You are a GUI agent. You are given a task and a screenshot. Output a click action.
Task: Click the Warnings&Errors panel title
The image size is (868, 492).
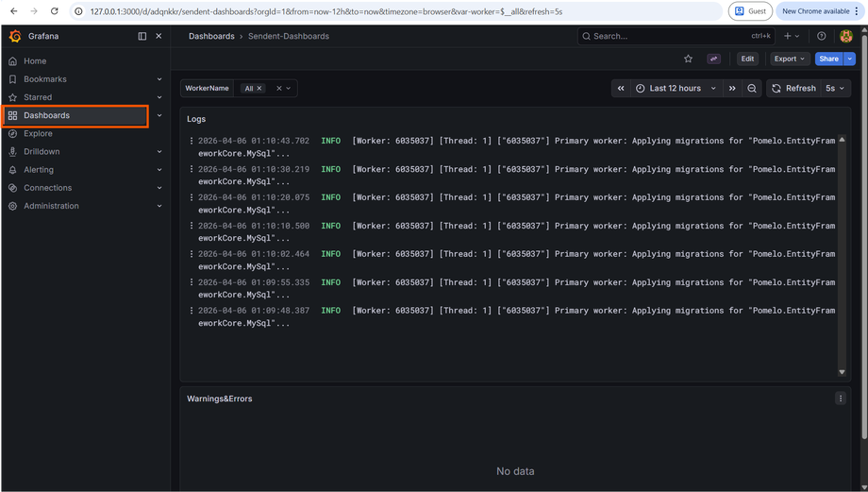219,399
